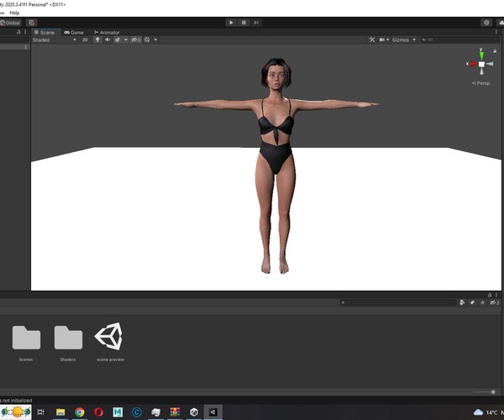Launch Google Chrome from taskbar

coord(80,412)
